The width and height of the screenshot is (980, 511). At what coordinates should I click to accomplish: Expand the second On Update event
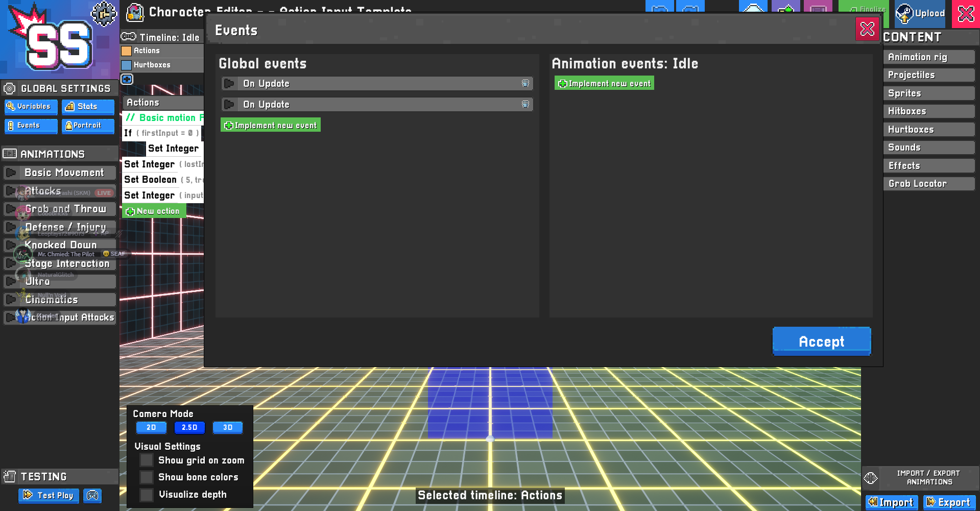[229, 105]
